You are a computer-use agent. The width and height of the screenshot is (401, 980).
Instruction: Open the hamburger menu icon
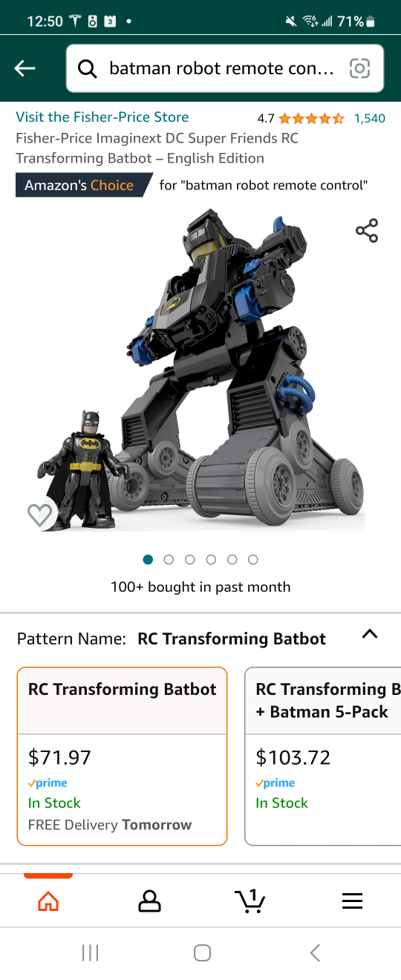point(352,901)
